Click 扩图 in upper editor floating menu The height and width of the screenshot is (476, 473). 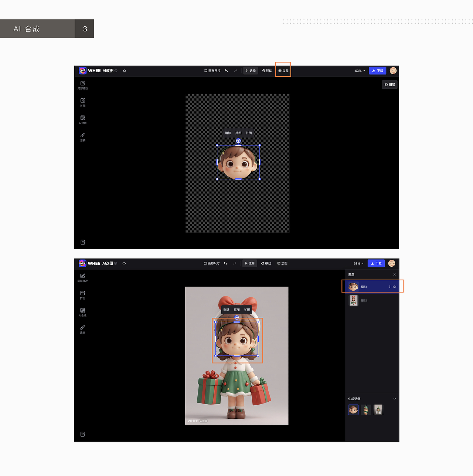click(x=249, y=133)
